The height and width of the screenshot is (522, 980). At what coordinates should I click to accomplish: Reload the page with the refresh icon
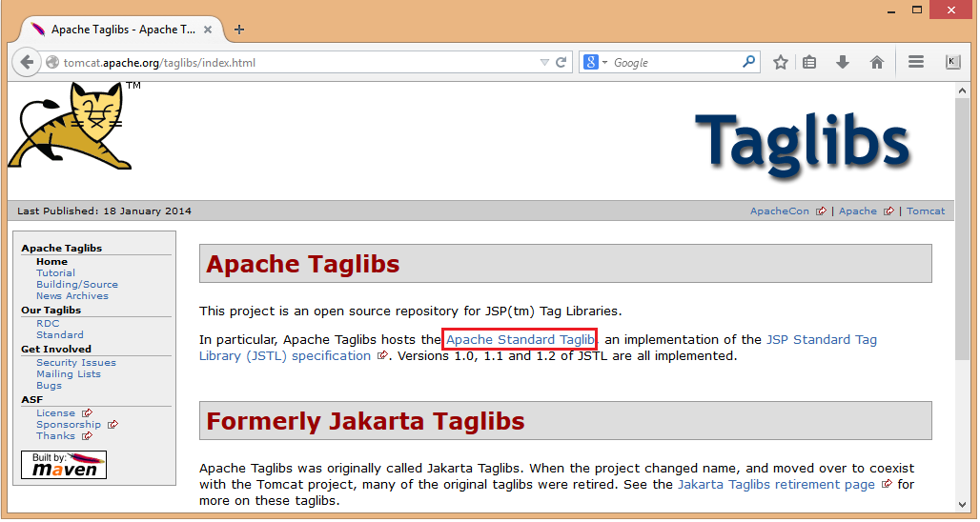(561, 63)
